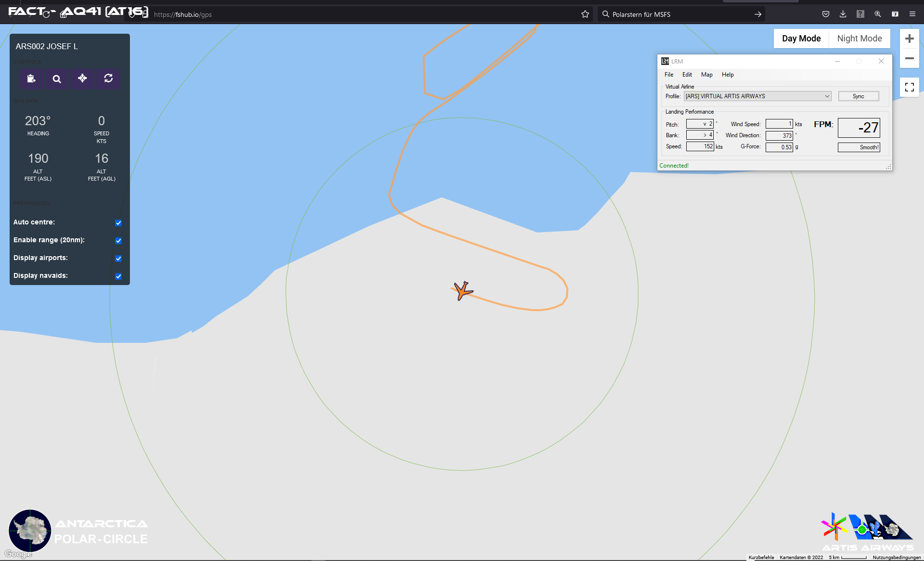
Task: Zoom out the map with minus button
Action: click(909, 58)
